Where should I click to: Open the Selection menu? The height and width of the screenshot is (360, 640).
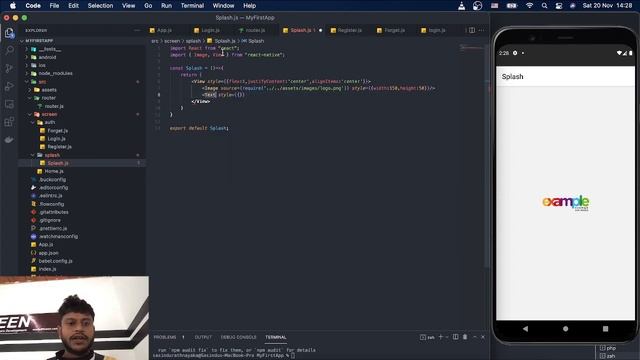point(100,6)
